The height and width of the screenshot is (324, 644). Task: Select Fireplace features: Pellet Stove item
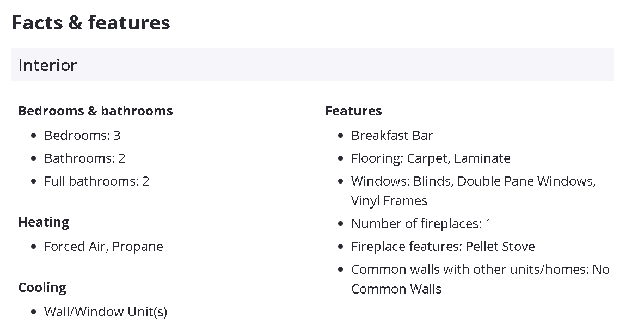pyautogui.click(x=443, y=247)
